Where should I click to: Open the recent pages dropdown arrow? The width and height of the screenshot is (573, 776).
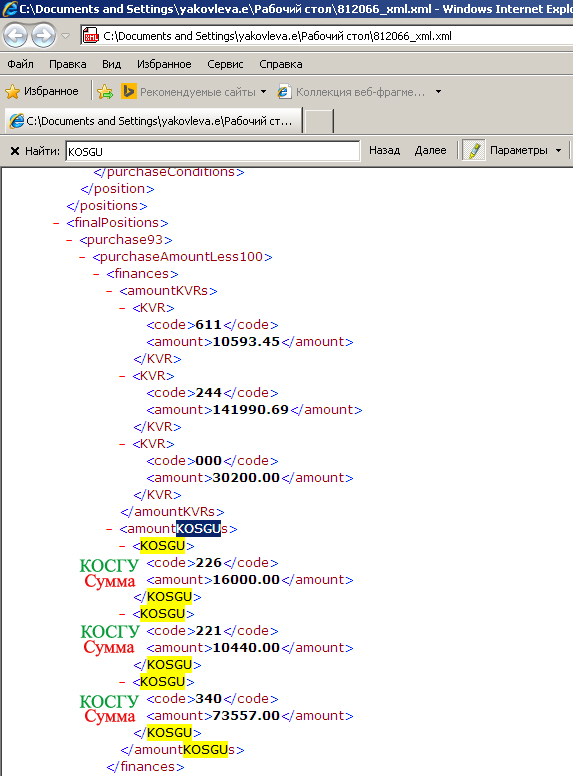(x=65, y=36)
